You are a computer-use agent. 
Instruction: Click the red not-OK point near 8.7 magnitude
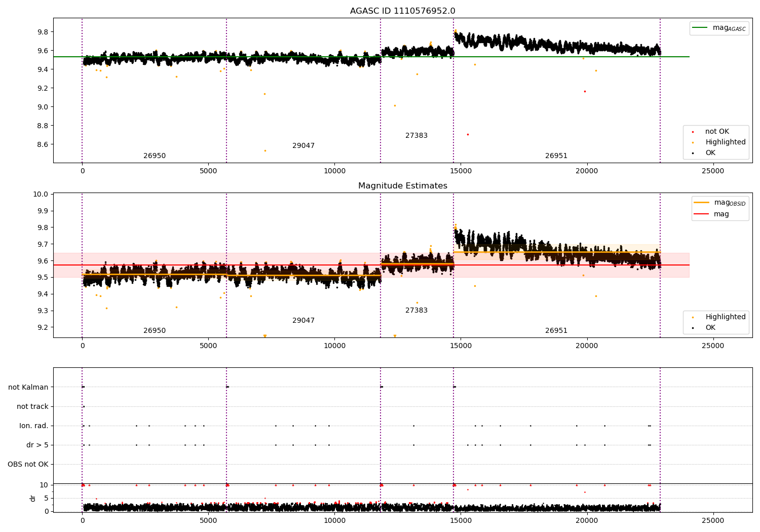pos(468,134)
